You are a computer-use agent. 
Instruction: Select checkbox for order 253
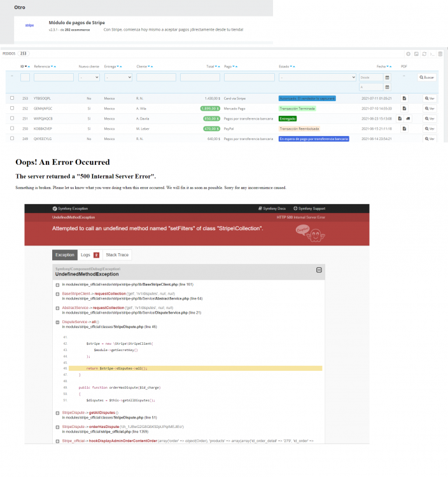[12, 98]
